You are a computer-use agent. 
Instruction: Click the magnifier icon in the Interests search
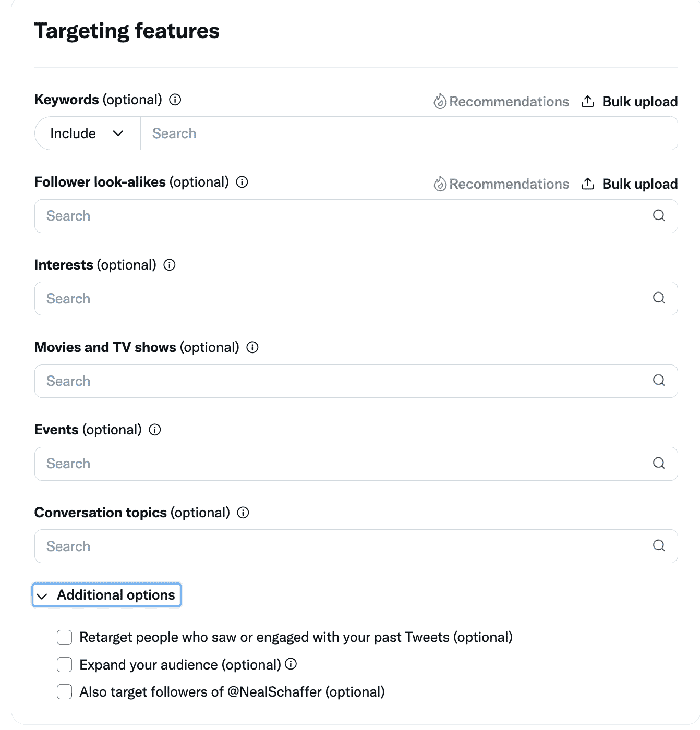(x=659, y=298)
